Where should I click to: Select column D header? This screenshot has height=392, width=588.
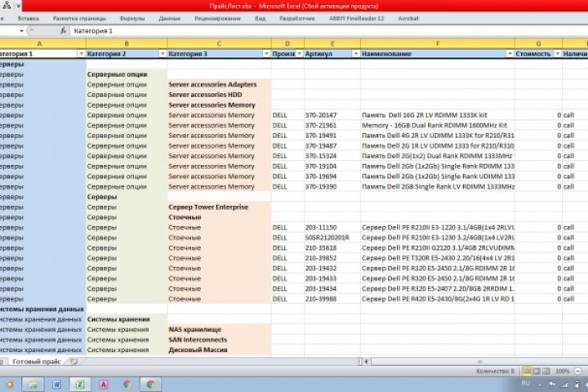(287, 43)
